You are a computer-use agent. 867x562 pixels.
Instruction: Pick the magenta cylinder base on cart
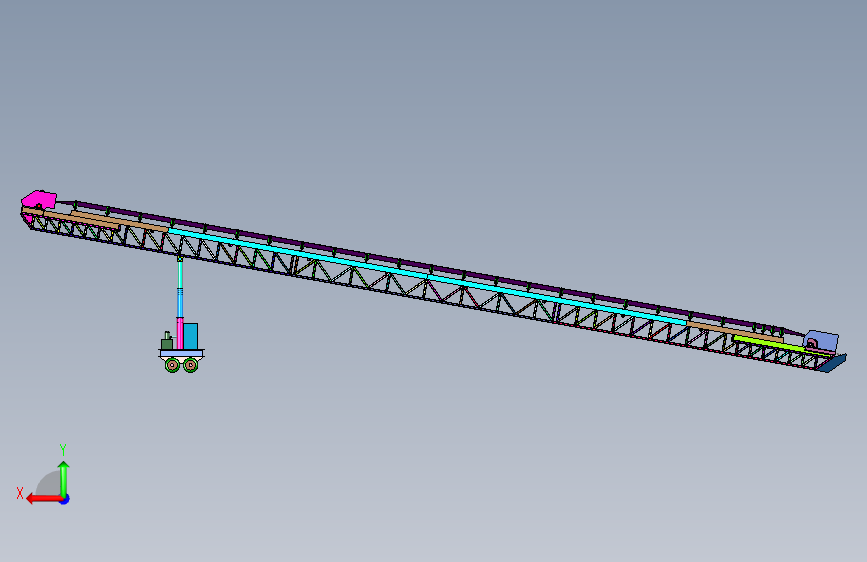(x=180, y=334)
